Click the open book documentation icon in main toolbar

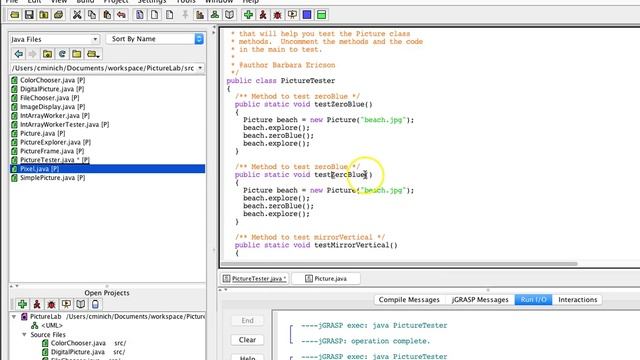pyautogui.click(x=229, y=15)
